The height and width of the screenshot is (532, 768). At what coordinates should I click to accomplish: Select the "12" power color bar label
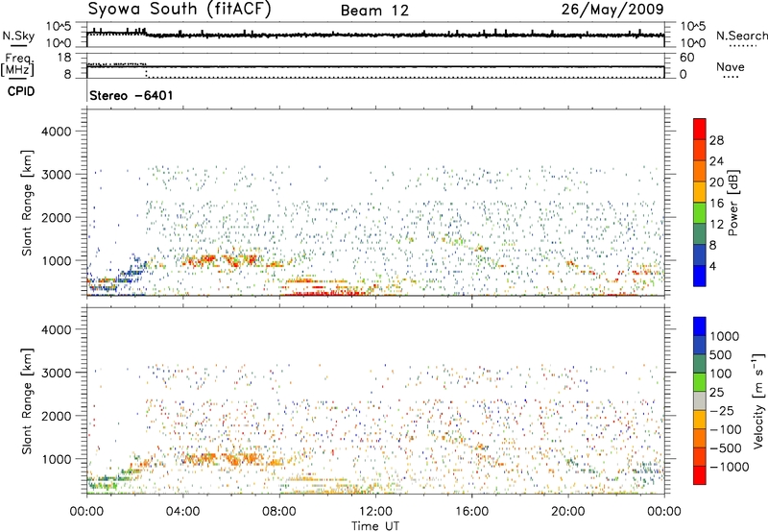pos(716,225)
